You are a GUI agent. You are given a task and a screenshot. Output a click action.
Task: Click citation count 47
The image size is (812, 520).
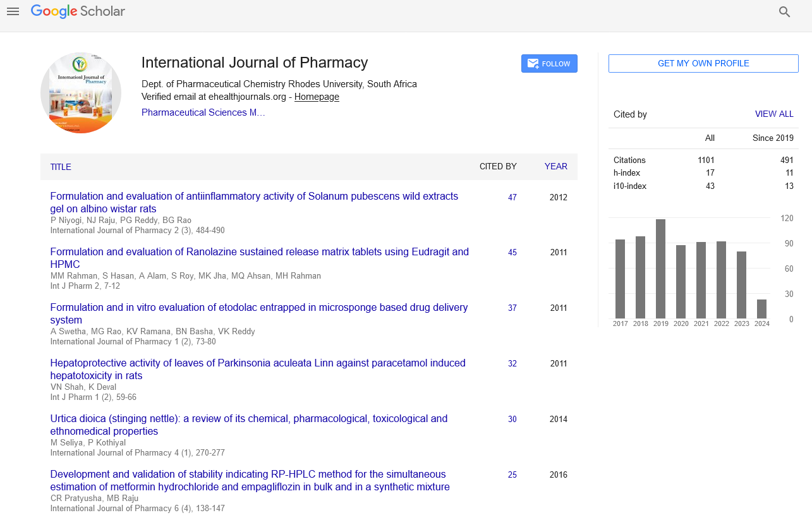pos(512,197)
